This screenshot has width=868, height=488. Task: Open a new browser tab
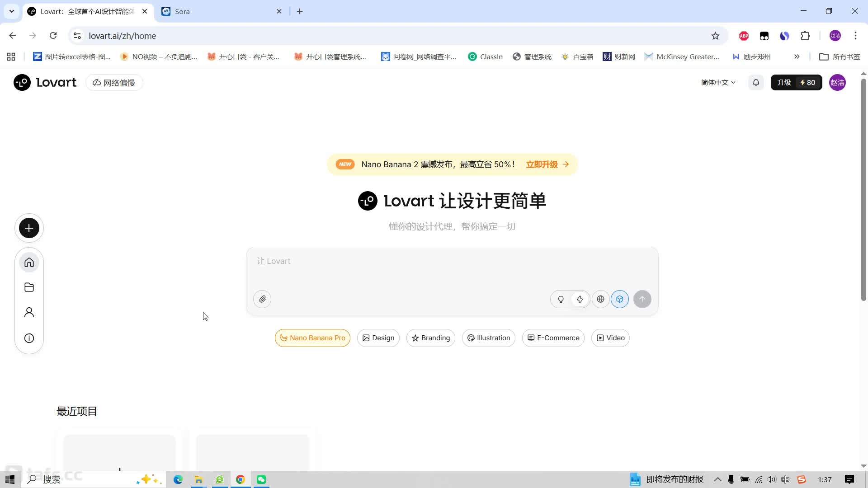click(300, 11)
